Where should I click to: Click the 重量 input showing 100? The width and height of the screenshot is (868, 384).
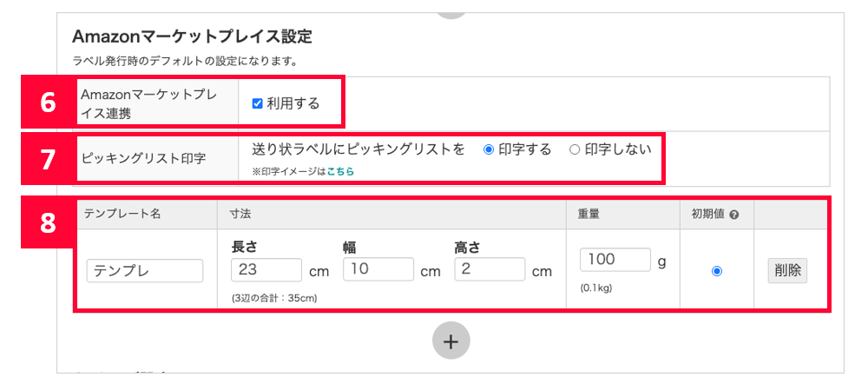click(x=615, y=260)
